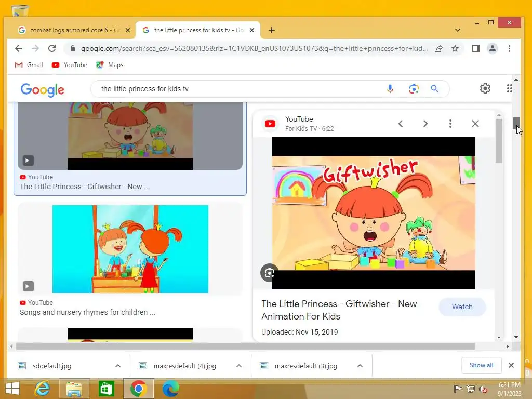Open Google apps grid
The width and height of the screenshot is (532, 399).
(x=509, y=88)
